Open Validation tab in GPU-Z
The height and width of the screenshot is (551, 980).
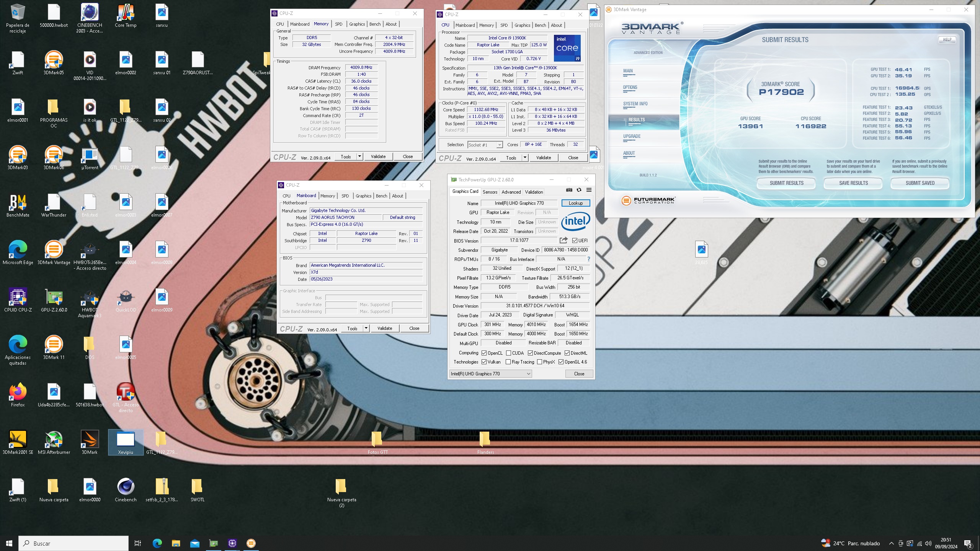[x=534, y=192]
